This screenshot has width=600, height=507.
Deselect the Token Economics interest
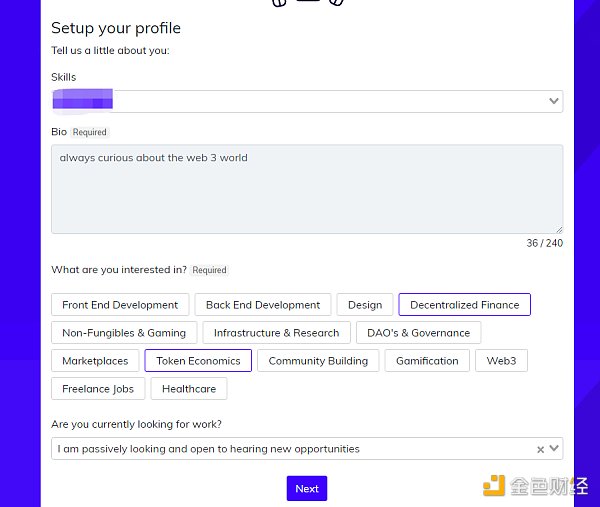point(198,361)
